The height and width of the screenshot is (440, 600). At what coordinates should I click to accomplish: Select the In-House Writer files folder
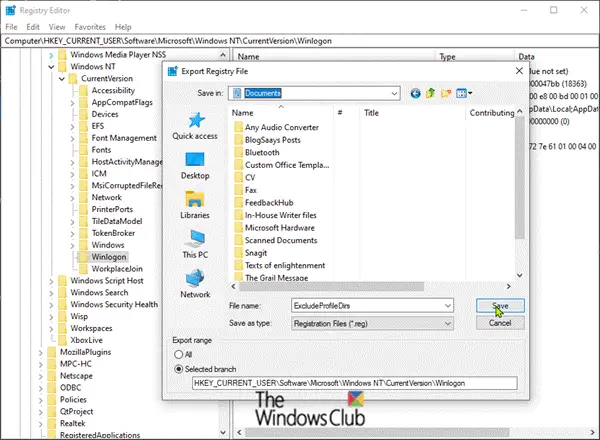(276, 215)
